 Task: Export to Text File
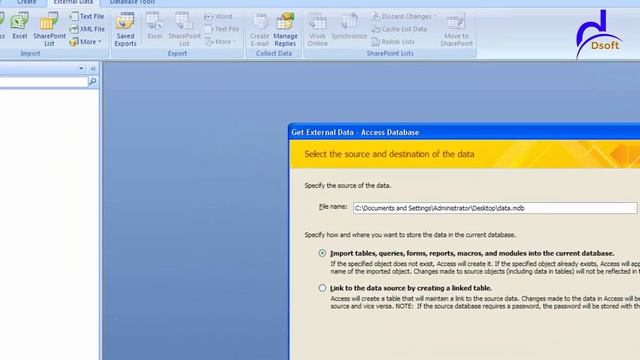222,29
